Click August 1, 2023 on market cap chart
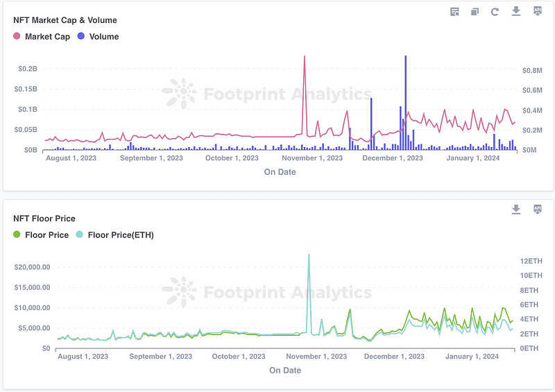Viewport: 555px width, 392px height. (x=71, y=158)
